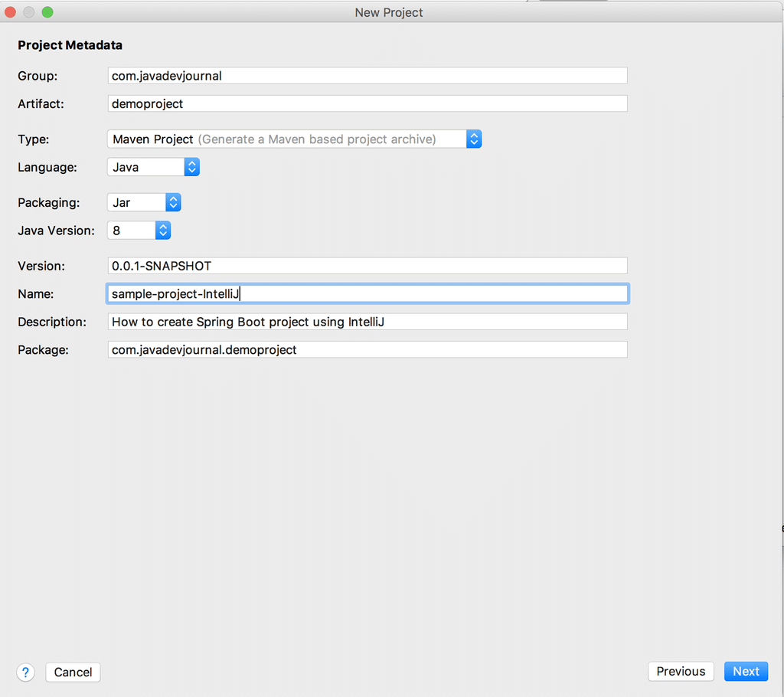Go back with the Previous button
This screenshot has height=697, width=784.
coord(681,672)
